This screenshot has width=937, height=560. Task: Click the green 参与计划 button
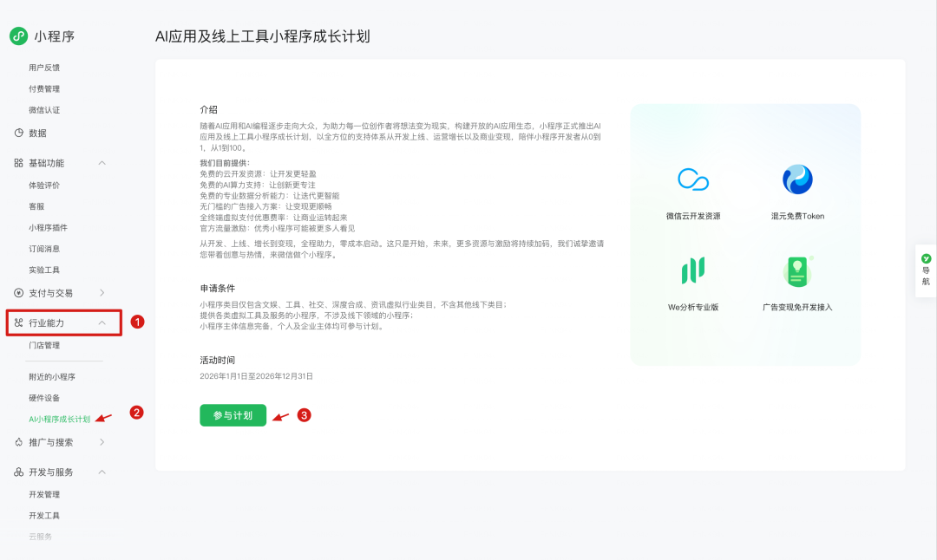click(233, 415)
